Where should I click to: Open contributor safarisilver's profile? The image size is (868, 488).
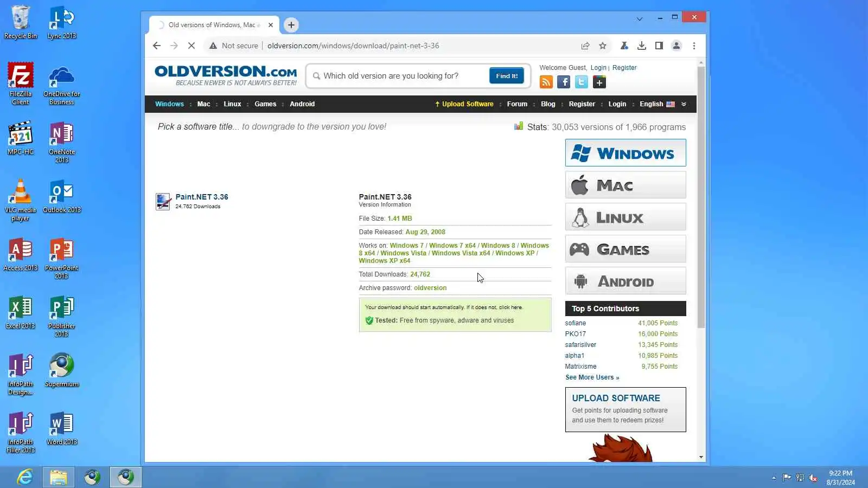point(580,345)
